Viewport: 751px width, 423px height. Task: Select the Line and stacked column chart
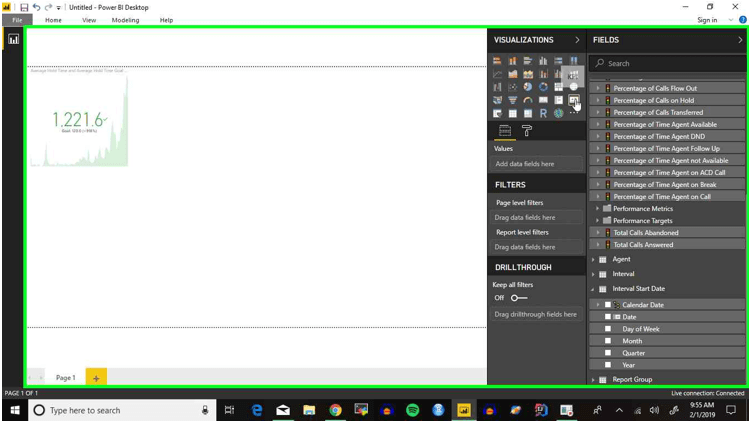click(543, 74)
